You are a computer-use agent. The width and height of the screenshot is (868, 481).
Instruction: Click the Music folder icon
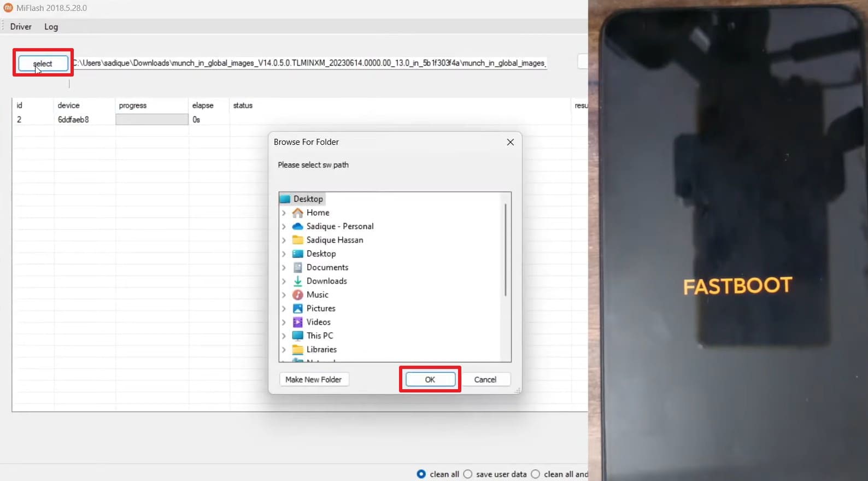(297, 295)
